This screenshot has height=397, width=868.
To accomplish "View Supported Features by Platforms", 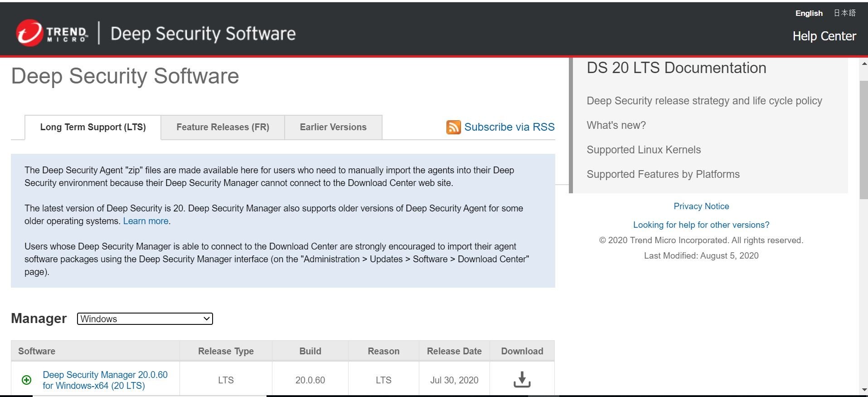I will (663, 174).
